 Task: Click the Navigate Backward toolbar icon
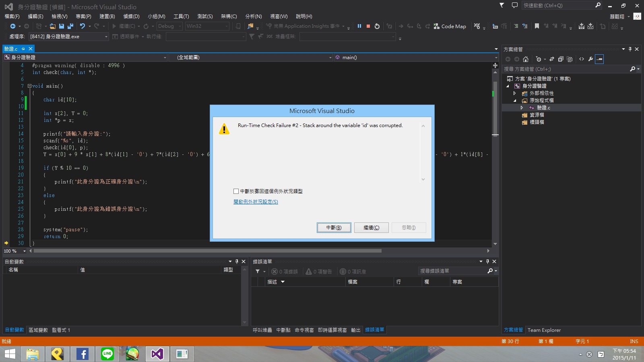[13, 26]
